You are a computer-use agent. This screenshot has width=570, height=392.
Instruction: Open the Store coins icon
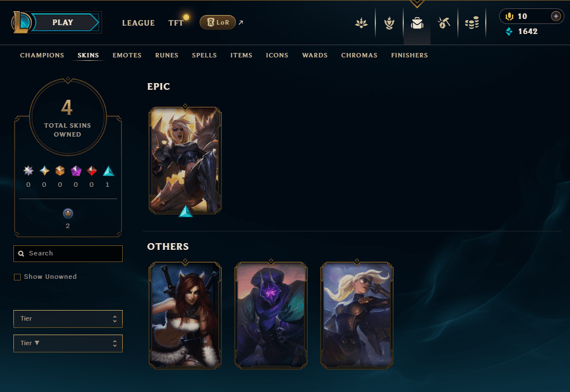pyautogui.click(x=472, y=23)
